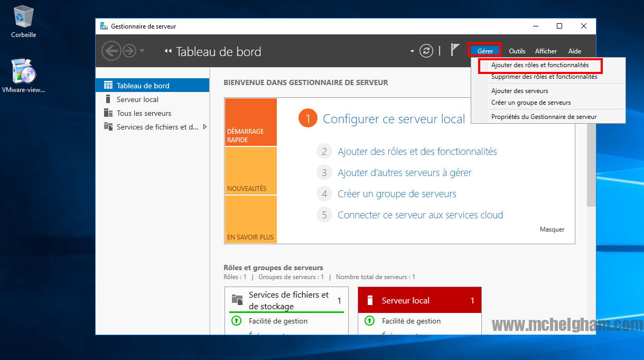Viewport: 644px width, 360px height.
Task: Minimize the Gestionnaire de serveur window
Action: (x=535, y=26)
